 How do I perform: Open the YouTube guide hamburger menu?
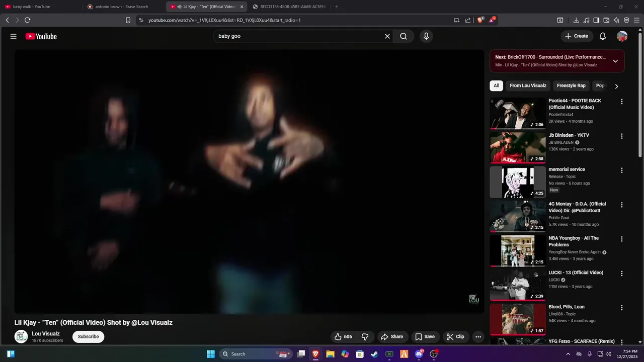click(14, 36)
